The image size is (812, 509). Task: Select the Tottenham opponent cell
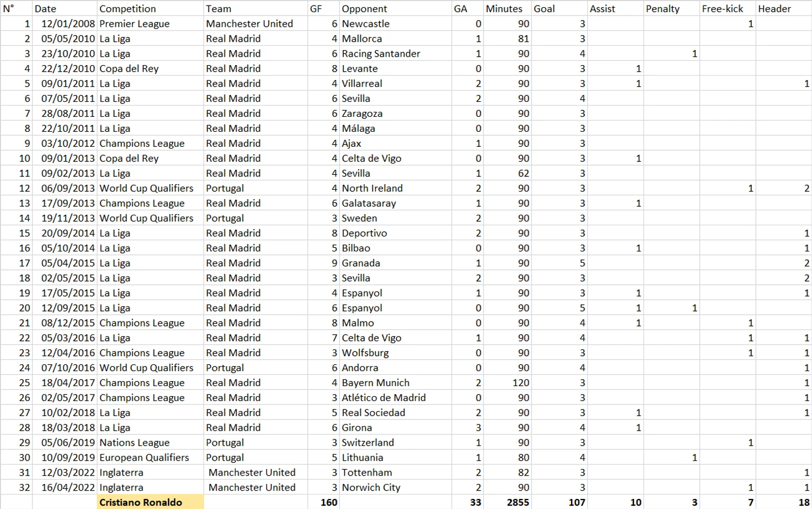[395, 473]
